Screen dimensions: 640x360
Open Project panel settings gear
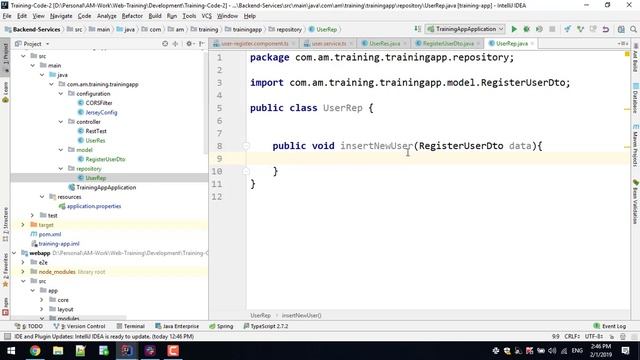pyautogui.click(x=189, y=43)
